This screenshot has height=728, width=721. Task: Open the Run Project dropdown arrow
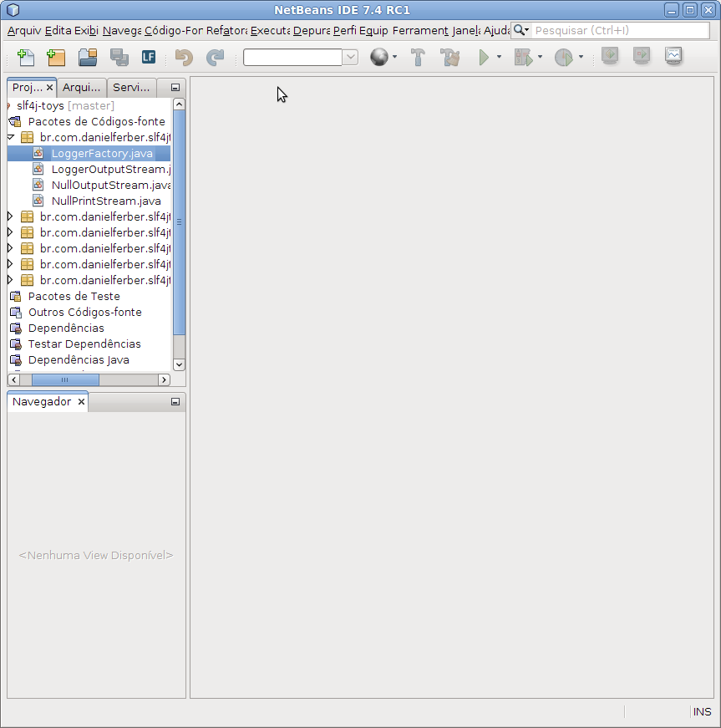(500, 57)
